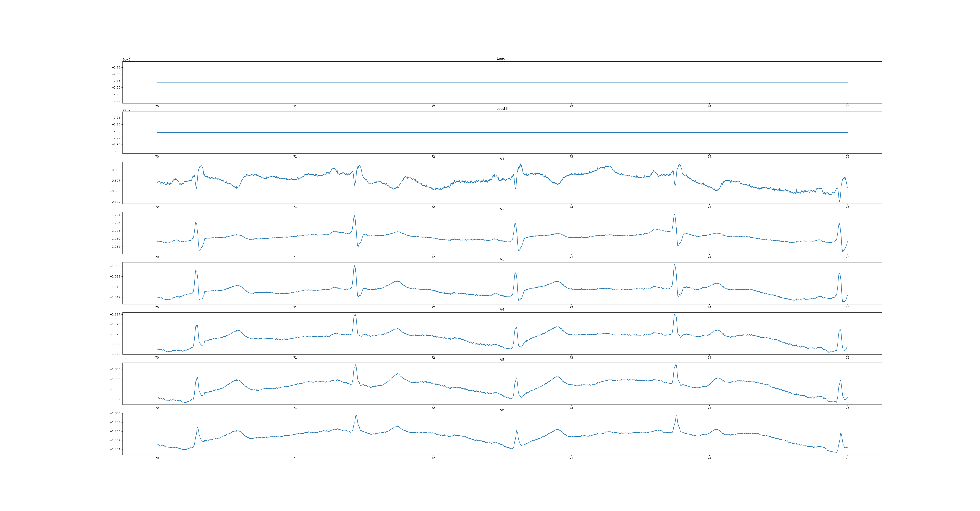
Task: Click the -0.809 y-axis label on V1
Action: tap(115, 202)
